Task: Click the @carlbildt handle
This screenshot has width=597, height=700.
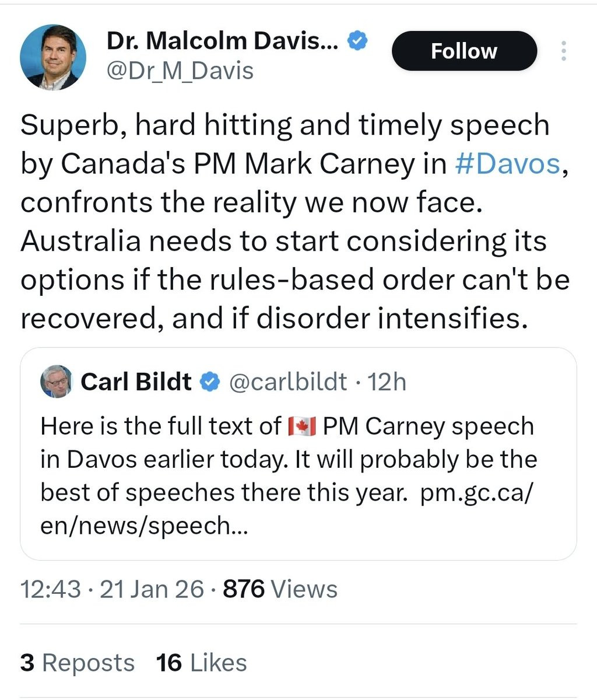Action: tap(288, 382)
